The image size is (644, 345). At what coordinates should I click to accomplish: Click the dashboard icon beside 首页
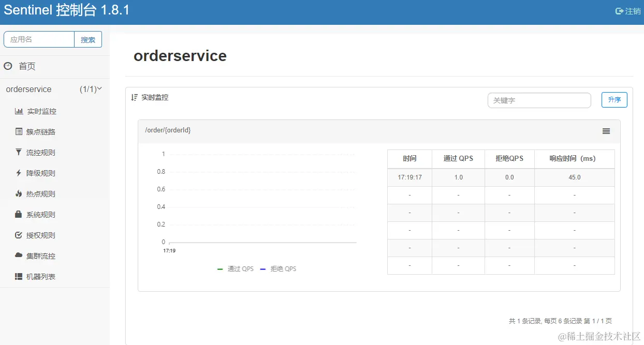pos(8,66)
